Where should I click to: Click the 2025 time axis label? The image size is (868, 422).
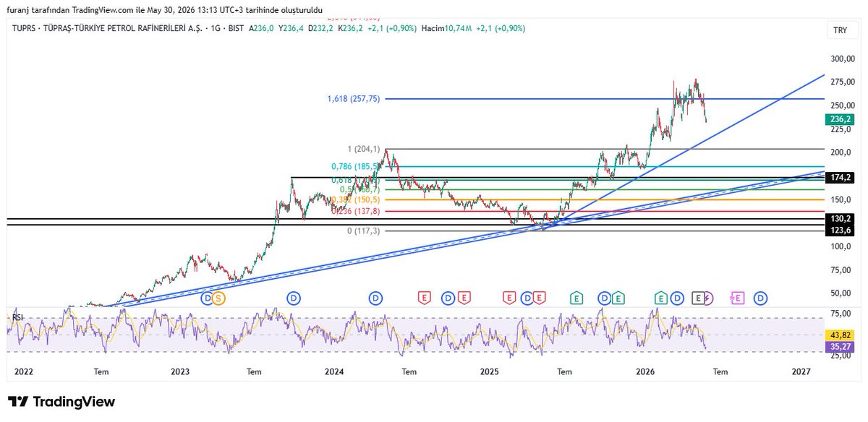point(490,371)
